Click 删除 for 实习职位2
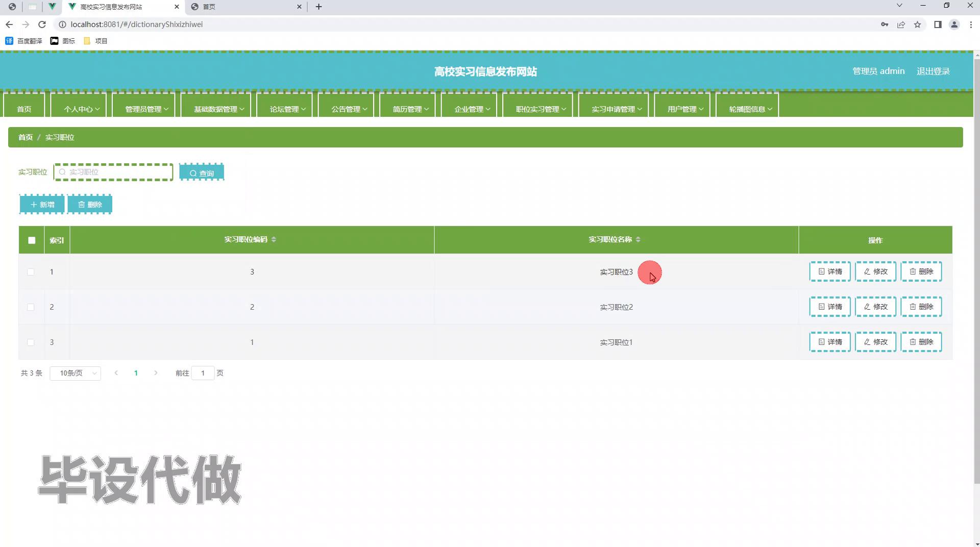Screen dimensions: 980x547 [921, 307]
